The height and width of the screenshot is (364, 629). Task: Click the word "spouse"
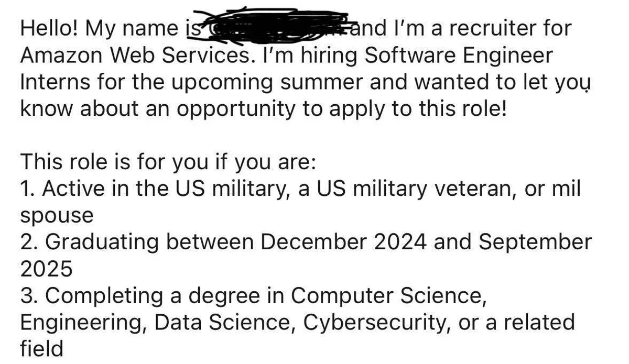click(x=57, y=216)
